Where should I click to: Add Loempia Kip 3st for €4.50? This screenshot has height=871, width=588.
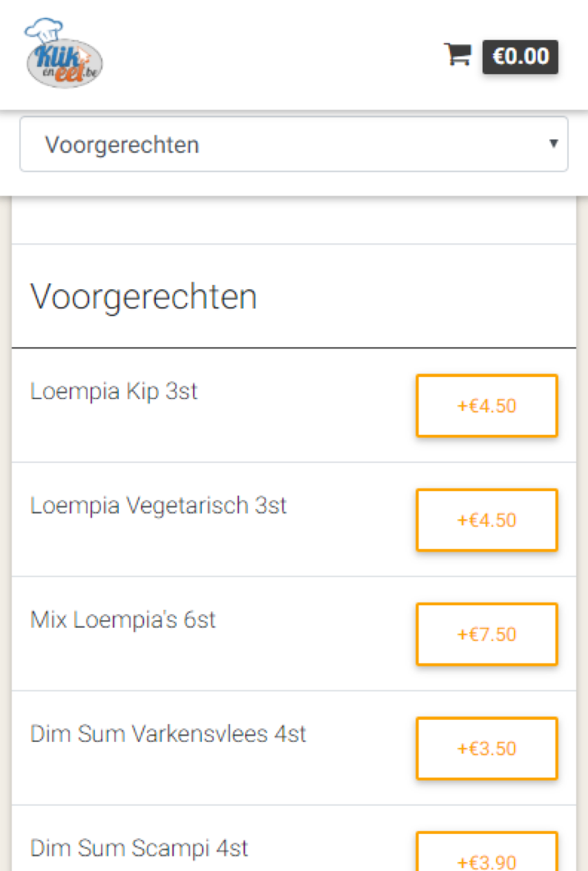tap(486, 406)
